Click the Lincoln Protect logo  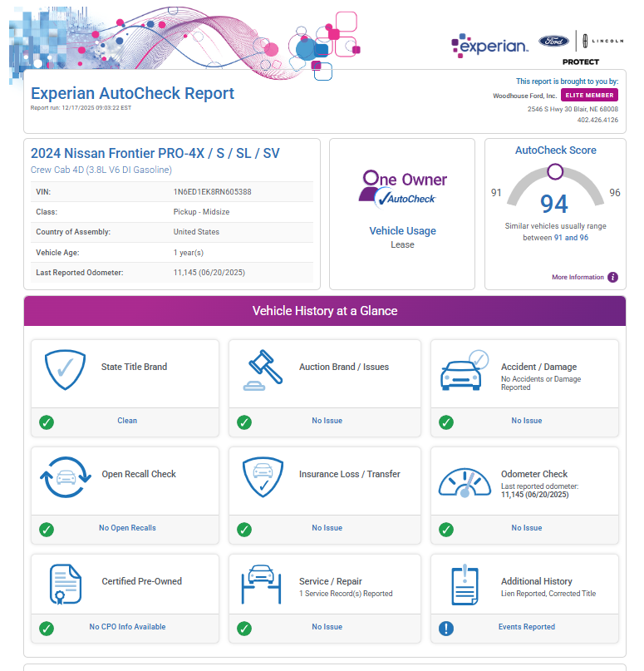pyautogui.click(x=602, y=48)
